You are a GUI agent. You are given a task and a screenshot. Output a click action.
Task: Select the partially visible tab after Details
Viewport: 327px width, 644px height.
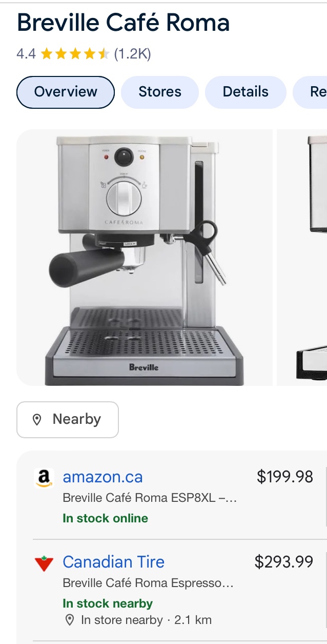311,92
